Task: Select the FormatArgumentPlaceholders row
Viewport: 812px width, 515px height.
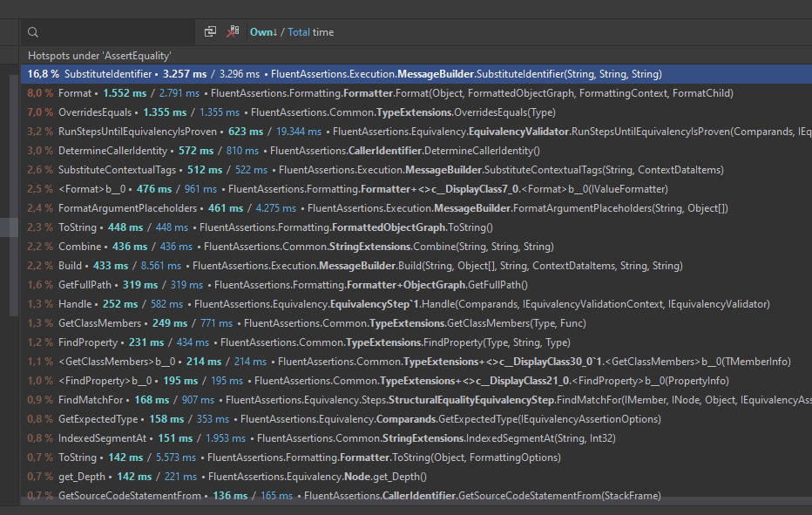Action: click(416, 208)
